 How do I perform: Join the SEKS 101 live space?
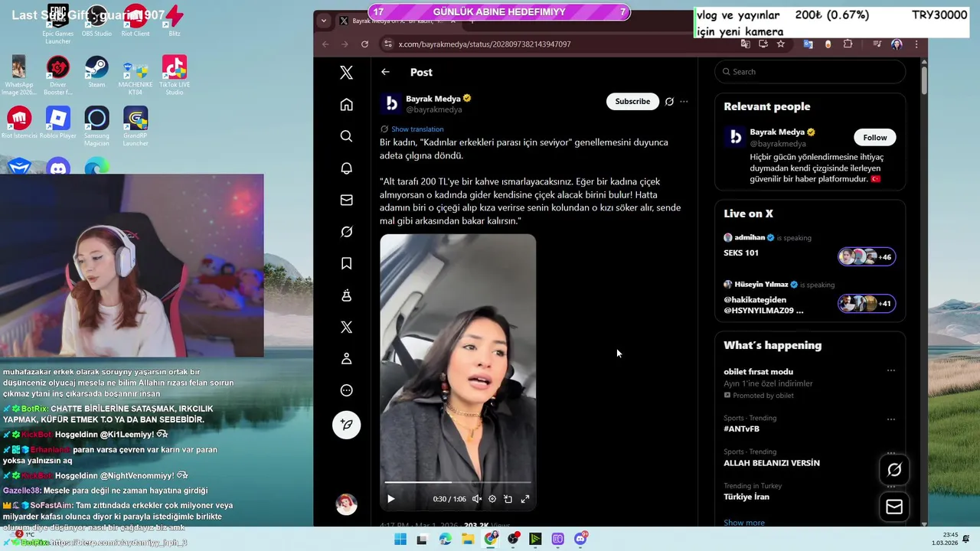(810, 251)
